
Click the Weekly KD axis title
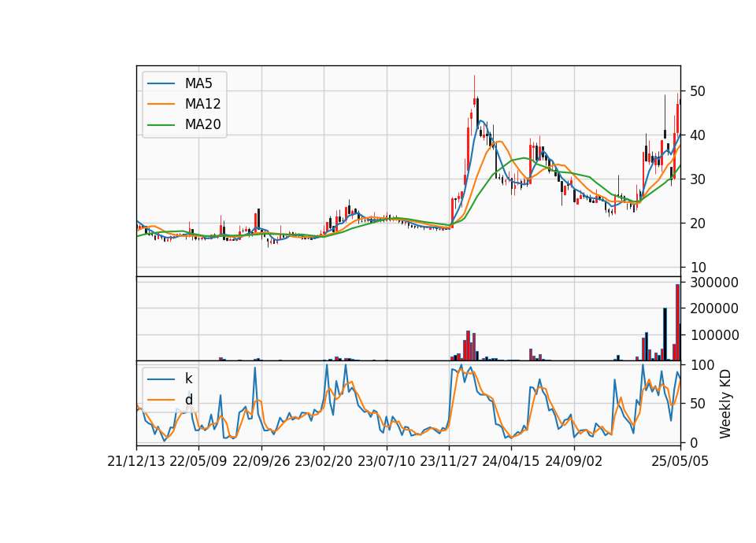pyautogui.click(x=724, y=404)
